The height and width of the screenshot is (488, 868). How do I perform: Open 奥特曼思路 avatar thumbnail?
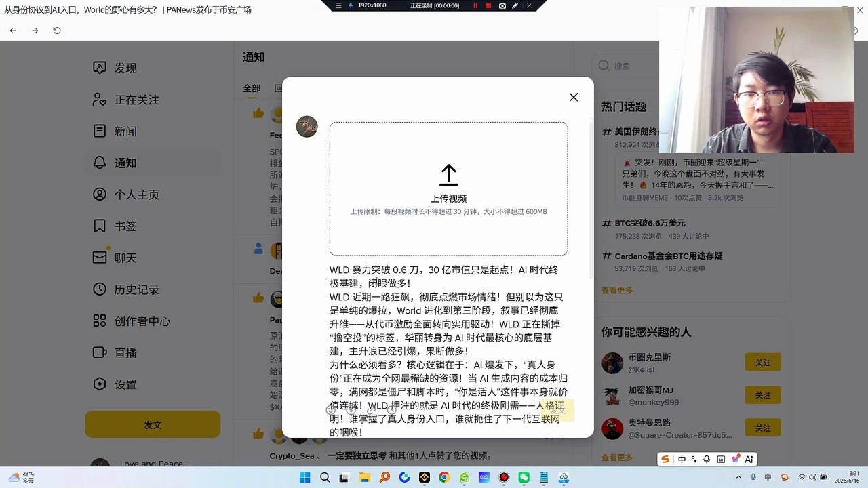click(x=612, y=428)
